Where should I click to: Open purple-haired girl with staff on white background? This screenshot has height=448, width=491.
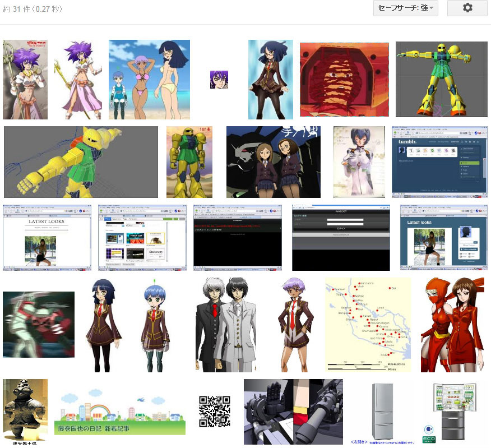pyautogui.click(x=78, y=80)
